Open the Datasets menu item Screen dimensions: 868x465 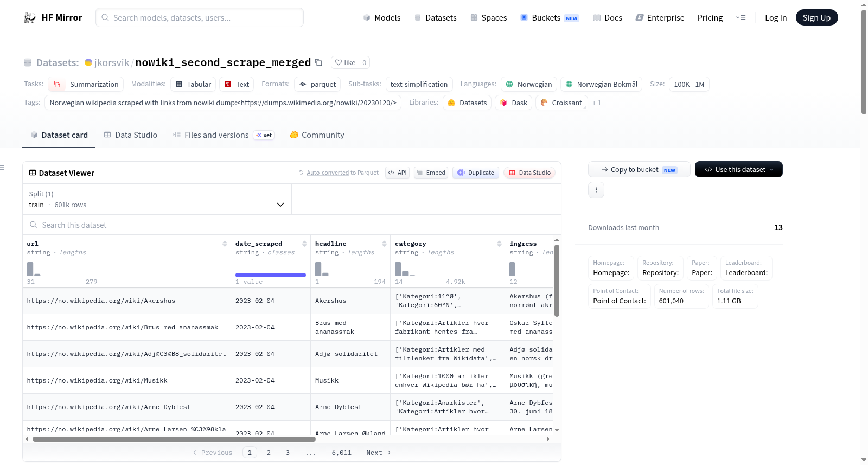coord(435,17)
